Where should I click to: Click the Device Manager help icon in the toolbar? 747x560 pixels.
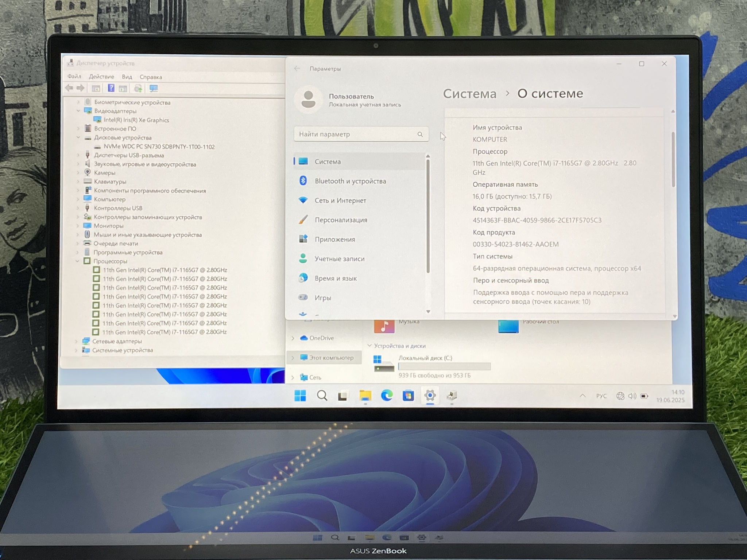pos(111,88)
